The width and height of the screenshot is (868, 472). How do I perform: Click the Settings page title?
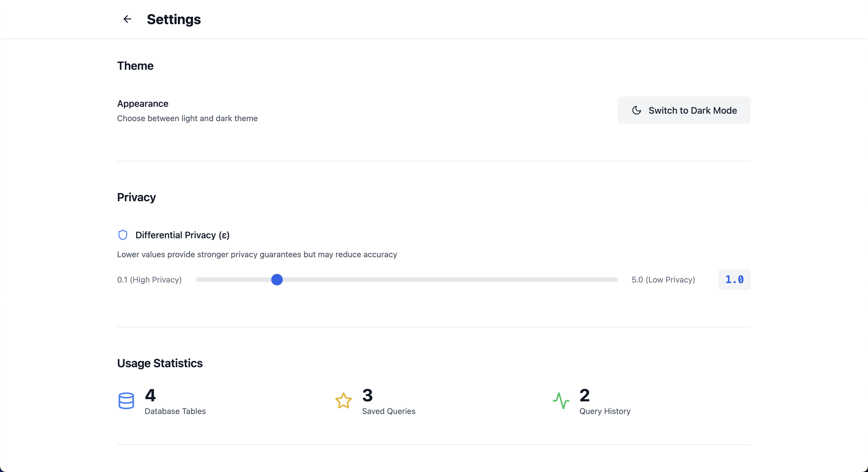pos(174,19)
